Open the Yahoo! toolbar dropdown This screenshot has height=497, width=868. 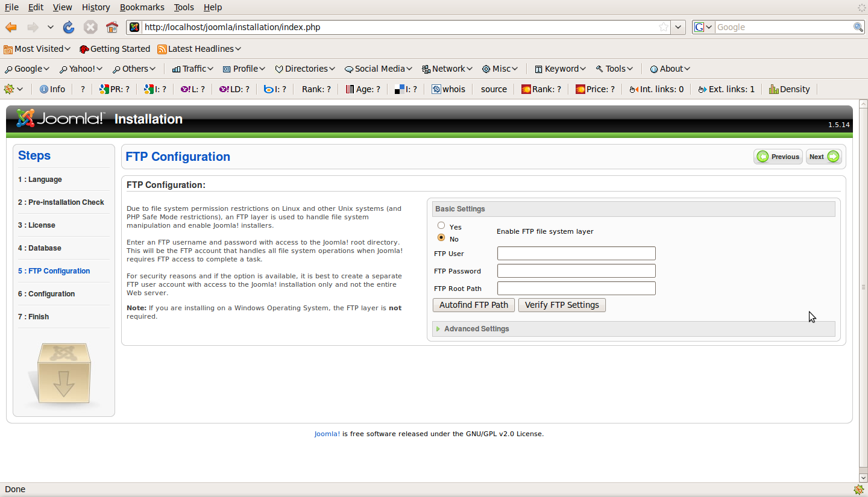(81, 69)
